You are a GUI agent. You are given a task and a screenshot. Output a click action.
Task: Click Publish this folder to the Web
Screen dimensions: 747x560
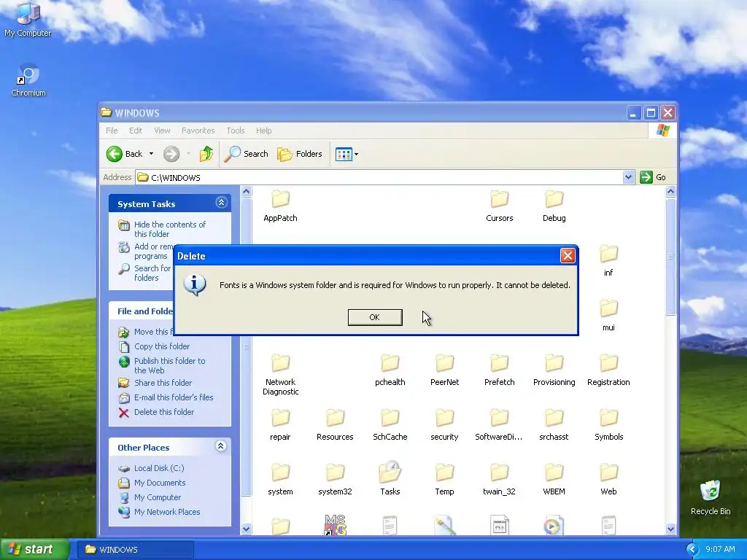[169, 365]
